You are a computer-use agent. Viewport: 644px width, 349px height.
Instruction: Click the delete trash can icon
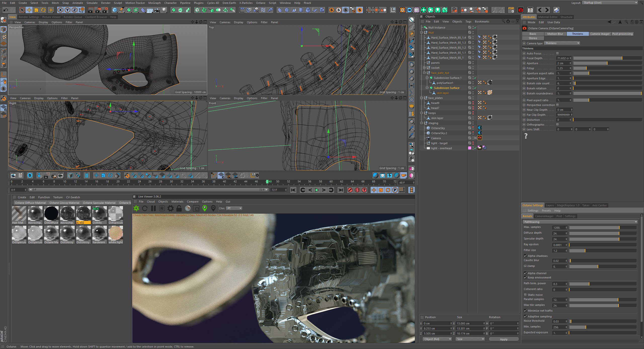[87, 175]
